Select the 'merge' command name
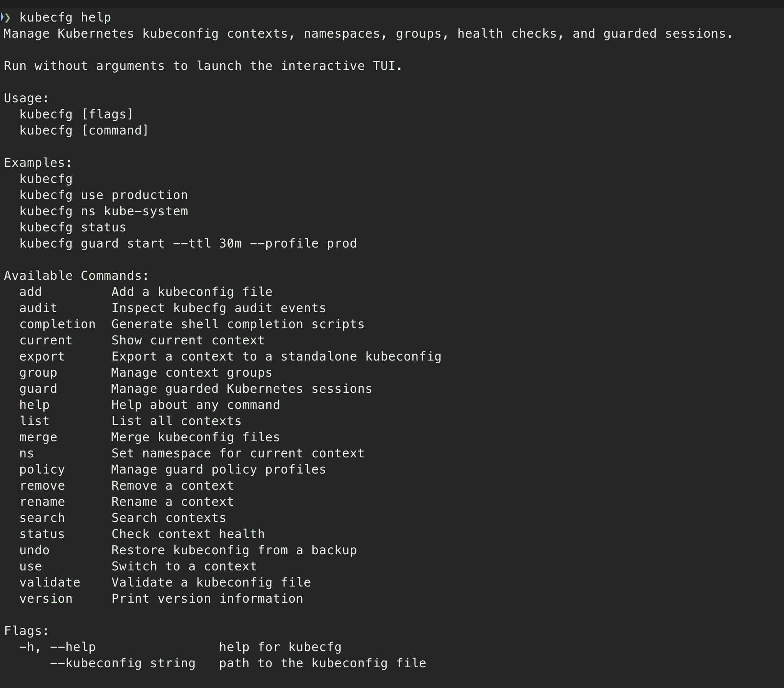This screenshot has height=688, width=784. tap(38, 437)
